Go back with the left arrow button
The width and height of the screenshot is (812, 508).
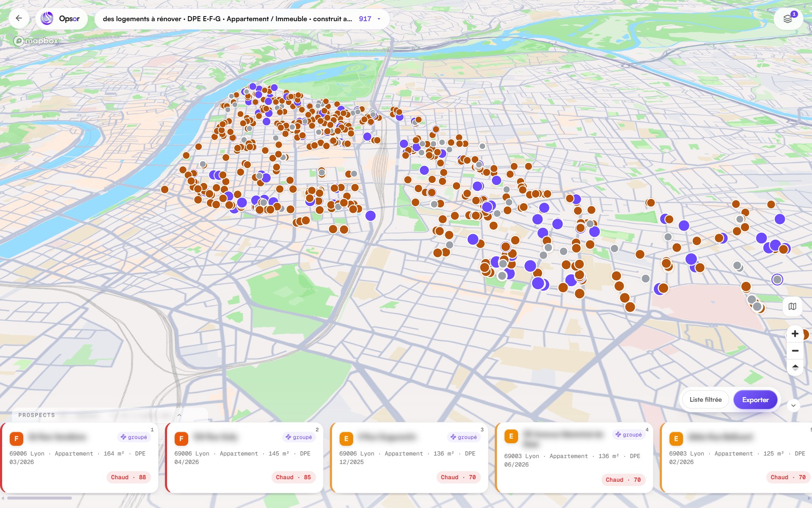pyautogui.click(x=19, y=18)
